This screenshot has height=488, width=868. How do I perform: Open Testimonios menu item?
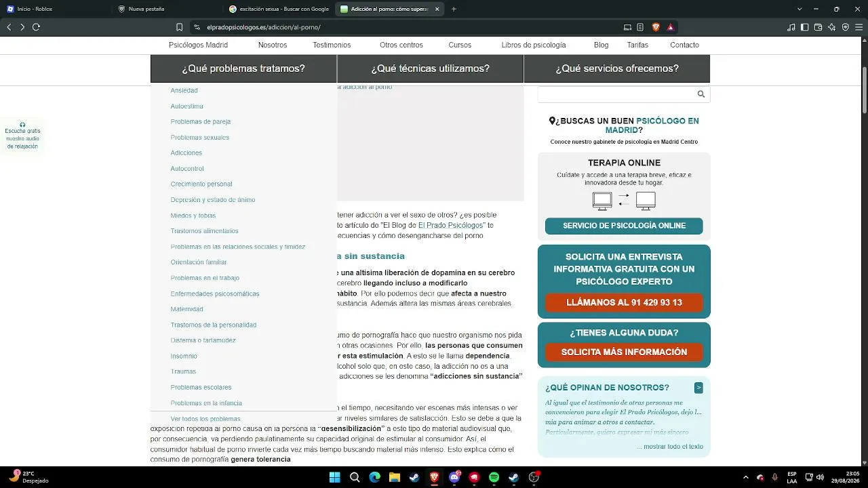(x=332, y=45)
